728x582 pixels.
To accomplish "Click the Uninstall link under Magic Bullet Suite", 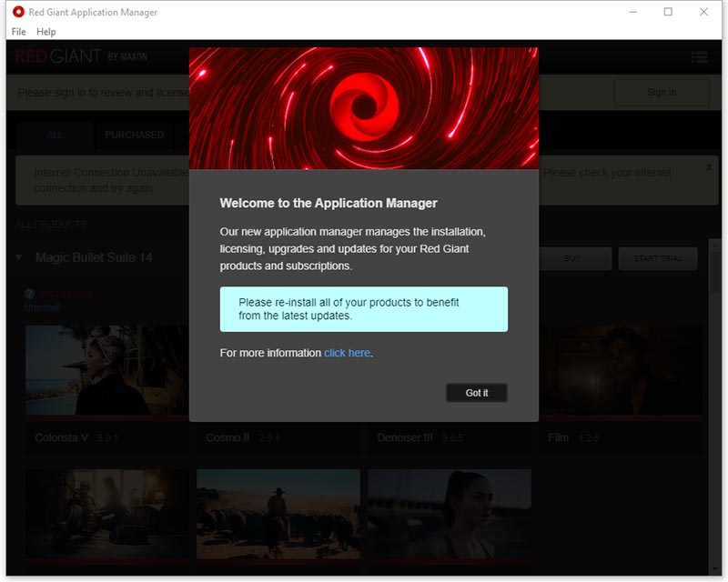I will coord(42,307).
